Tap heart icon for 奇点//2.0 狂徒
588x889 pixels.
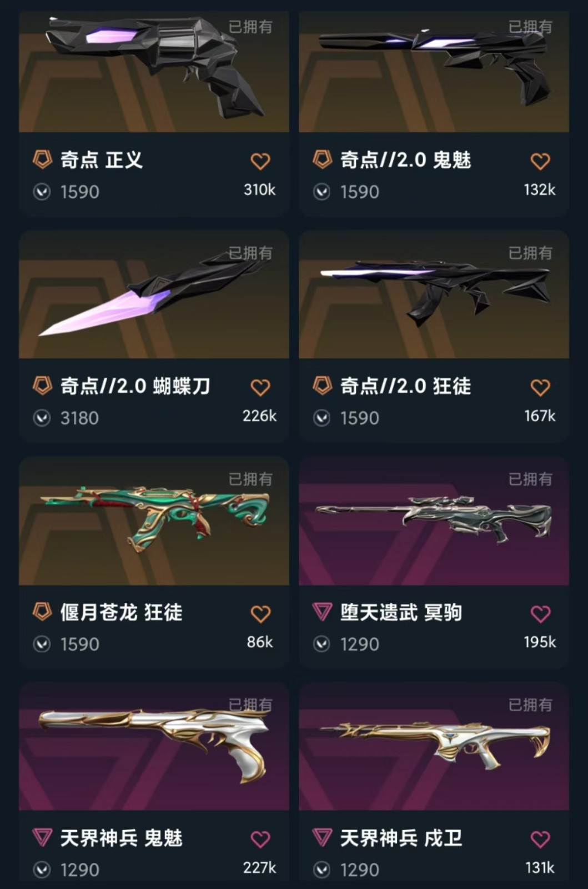540,387
